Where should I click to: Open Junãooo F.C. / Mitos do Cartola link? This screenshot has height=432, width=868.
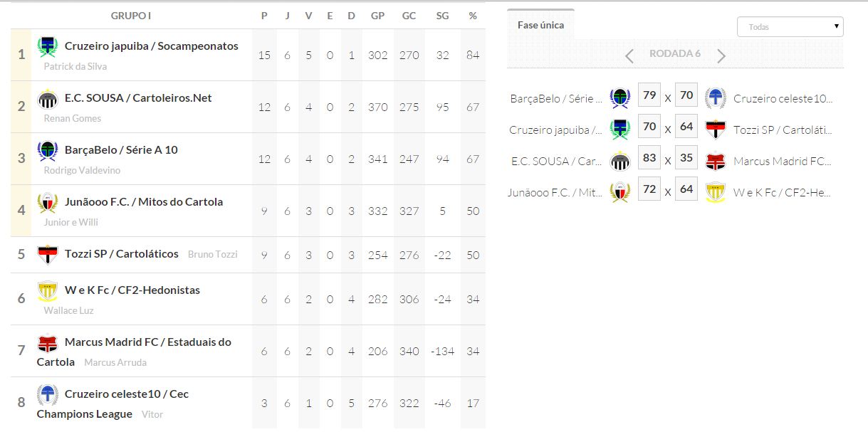(144, 202)
